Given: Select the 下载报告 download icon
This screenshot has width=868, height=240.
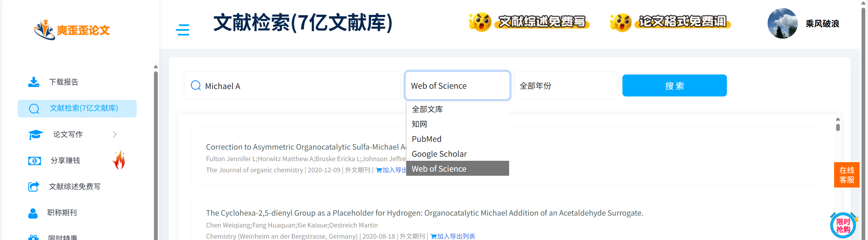Looking at the screenshot, I should [x=34, y=82].
